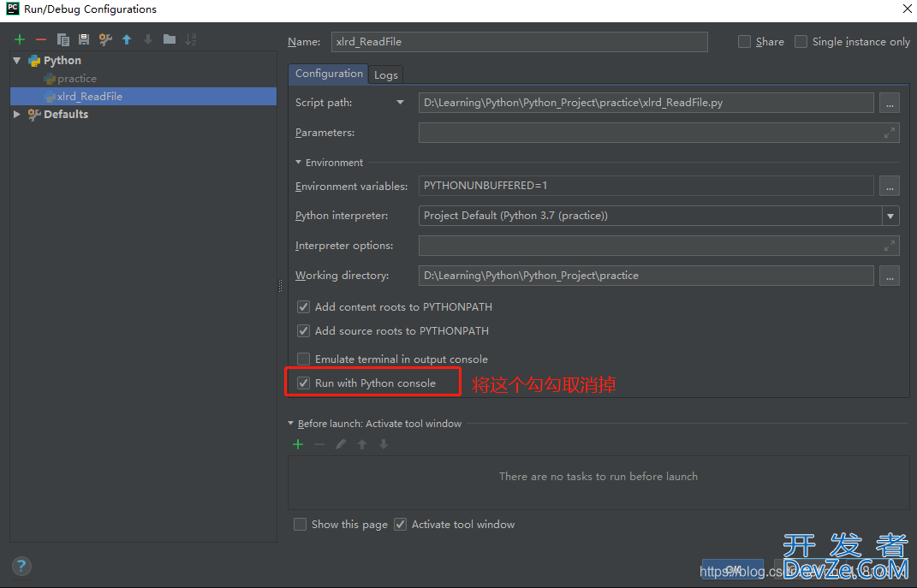Copy the selected configuration
The image size is (917, 588).
(x=63, y=39)
